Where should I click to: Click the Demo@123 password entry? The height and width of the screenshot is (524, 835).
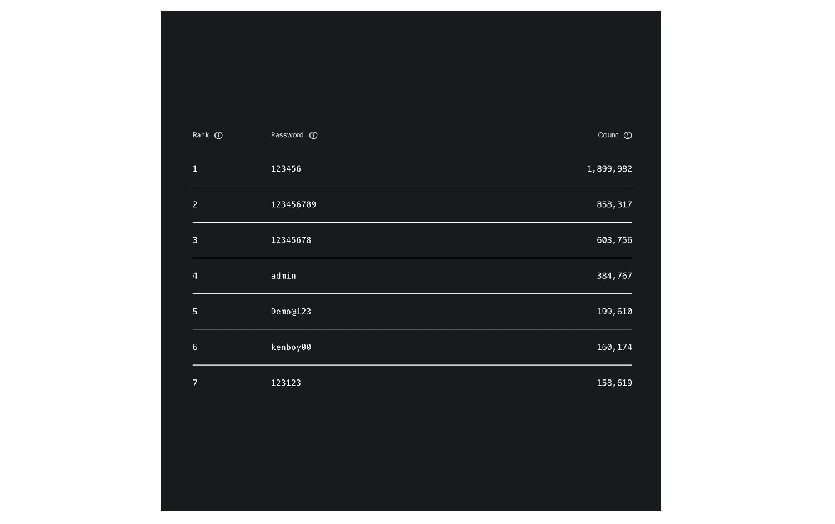(x=291, y=311)
